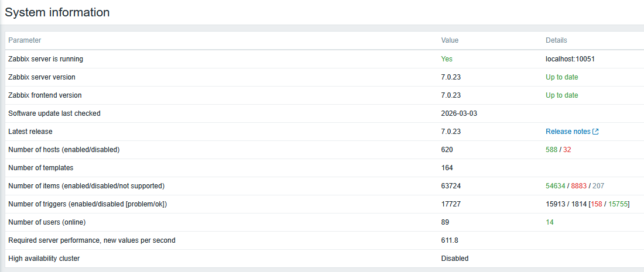Click the problem triggers count 158
Screen dimensions: 644x272
(595, 204)
